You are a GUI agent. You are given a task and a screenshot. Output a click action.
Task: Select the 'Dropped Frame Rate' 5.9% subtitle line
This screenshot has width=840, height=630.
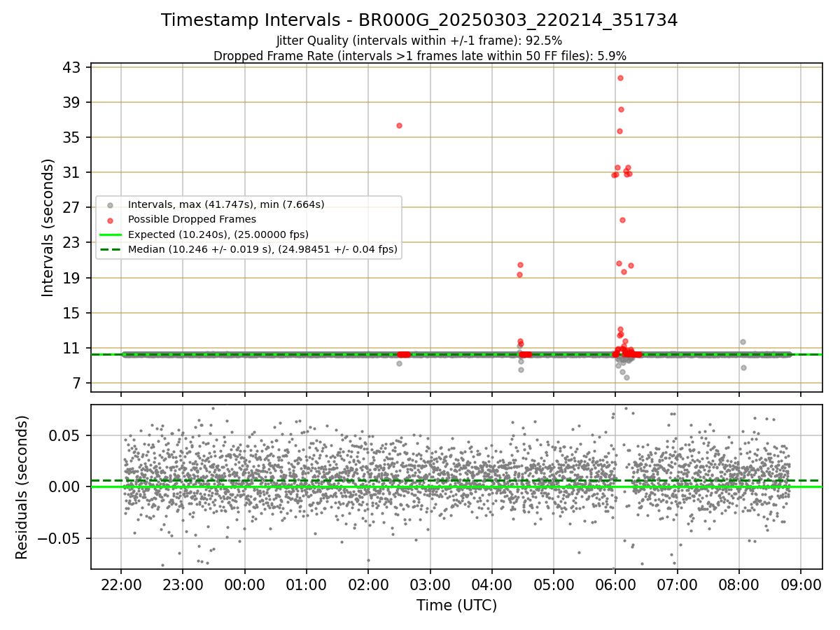pyautogui.click(x=419, y=55)
